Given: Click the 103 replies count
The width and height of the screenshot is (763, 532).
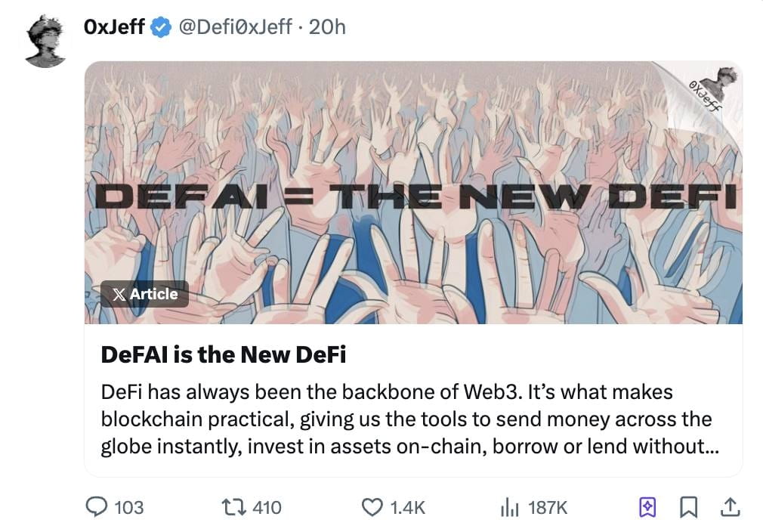Looking at the screenshot, I should pyautogui.click(x=129, y=508).
